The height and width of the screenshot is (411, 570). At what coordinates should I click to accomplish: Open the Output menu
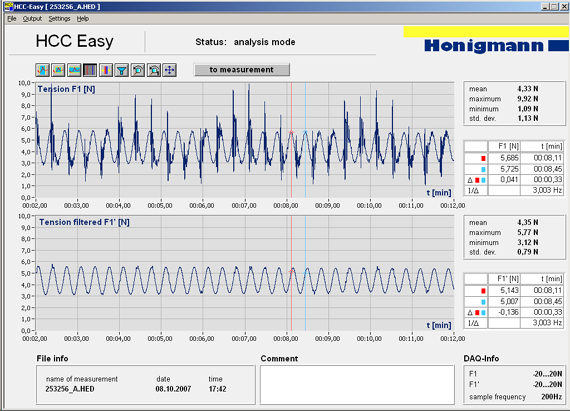[32, 19]
